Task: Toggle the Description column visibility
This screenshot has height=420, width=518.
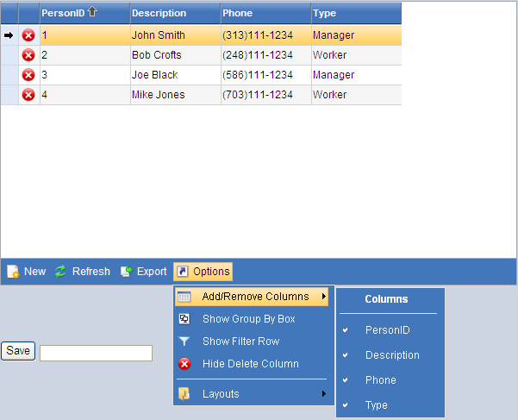Action: point(346,355)
